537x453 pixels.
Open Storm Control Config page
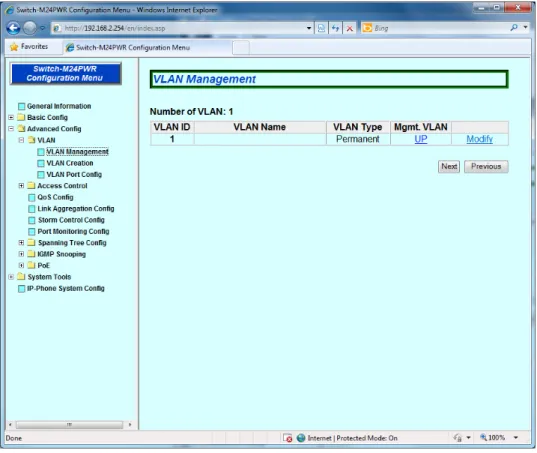(x=71, y=220)
